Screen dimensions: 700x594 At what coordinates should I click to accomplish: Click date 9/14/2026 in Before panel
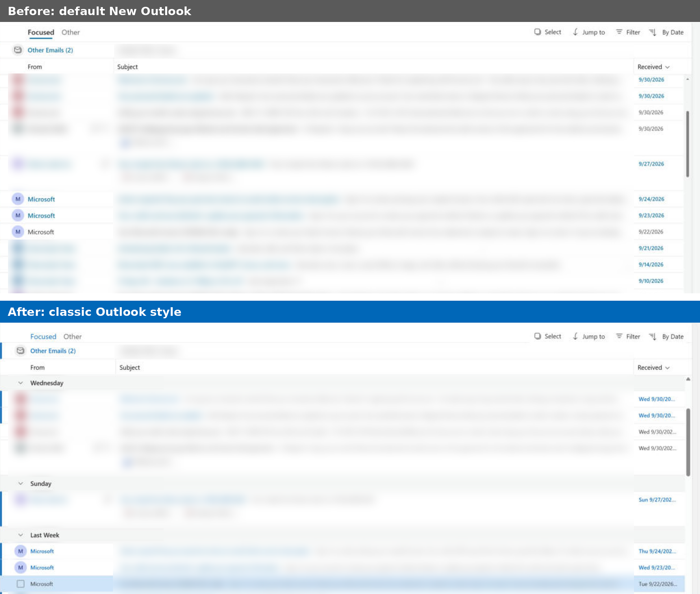click(651, 264)
